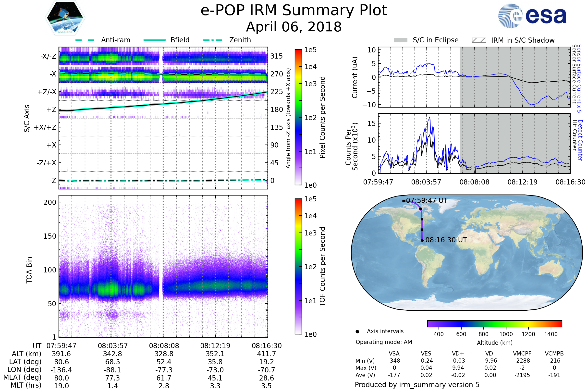Click the Anti-ram dashed line legend marker
588x392 pixels.
(x=85, y=40)
